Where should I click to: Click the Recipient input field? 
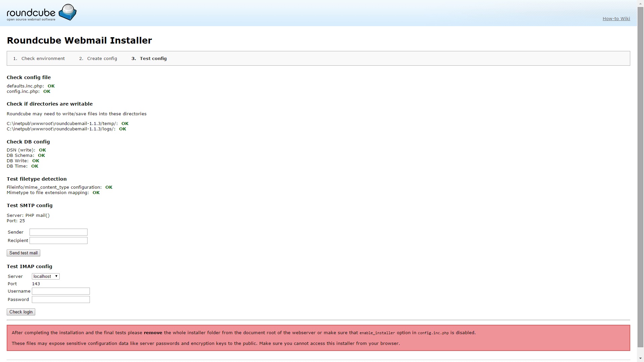click(x=58, y=241)
